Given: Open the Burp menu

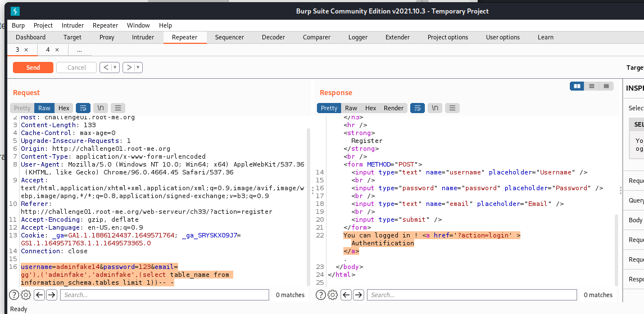Looking at the screenshot, I should (x=18, y=25).
